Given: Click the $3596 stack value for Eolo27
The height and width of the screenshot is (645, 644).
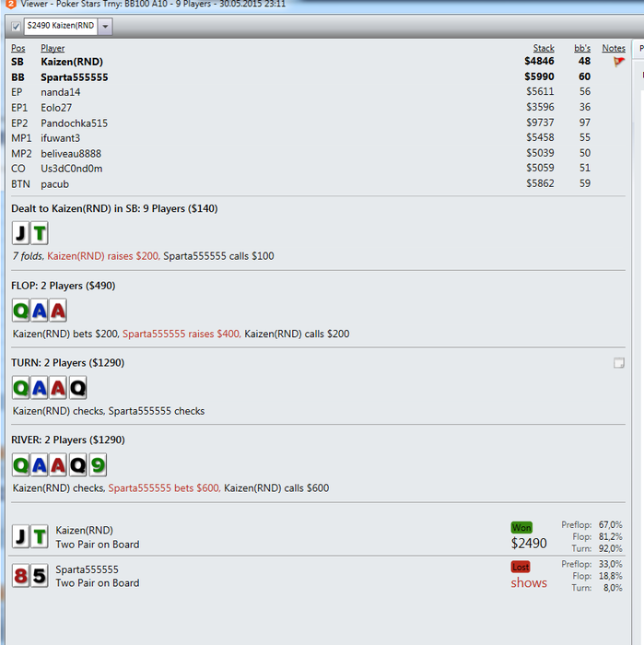Looking at the screenshot, I should click(540, 107).
